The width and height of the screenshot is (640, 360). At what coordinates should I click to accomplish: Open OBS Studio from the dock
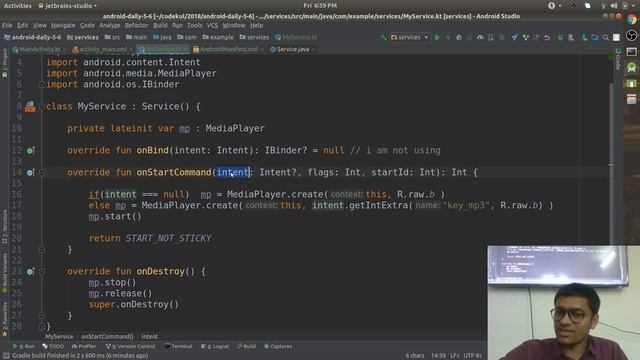point(631,36)
